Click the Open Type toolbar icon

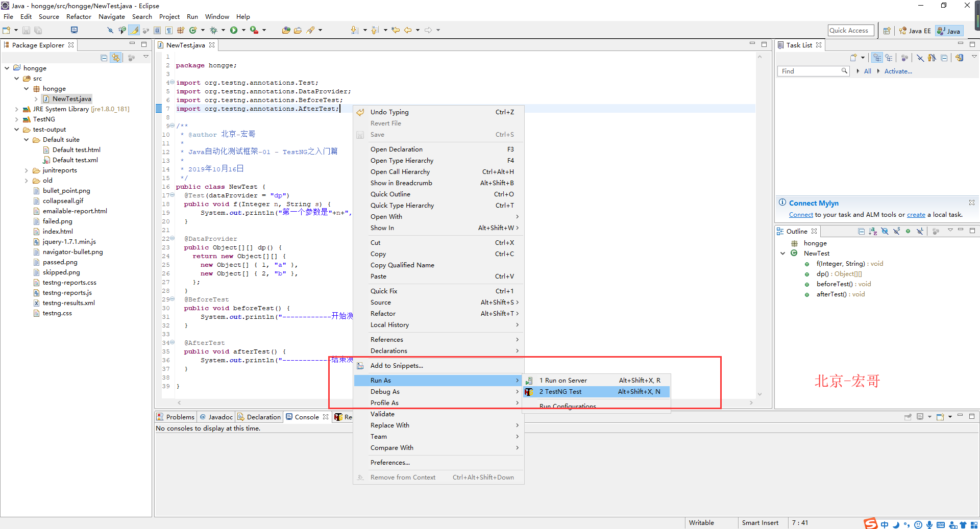pos(286,30)
